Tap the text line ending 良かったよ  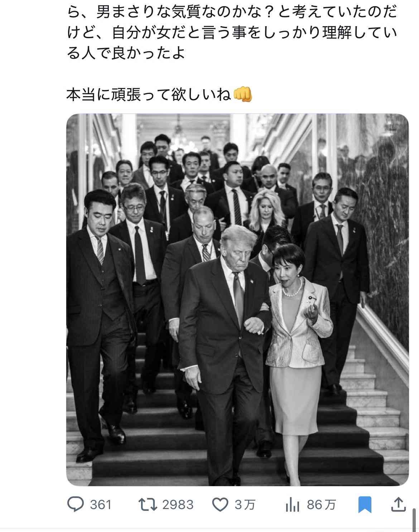pyautogui.click(x=126, y=53)
